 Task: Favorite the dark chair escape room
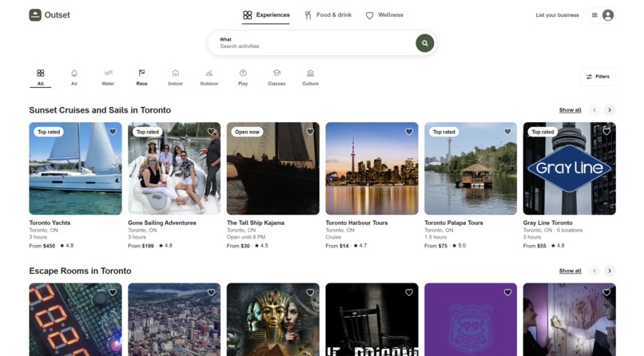point(409,292)
